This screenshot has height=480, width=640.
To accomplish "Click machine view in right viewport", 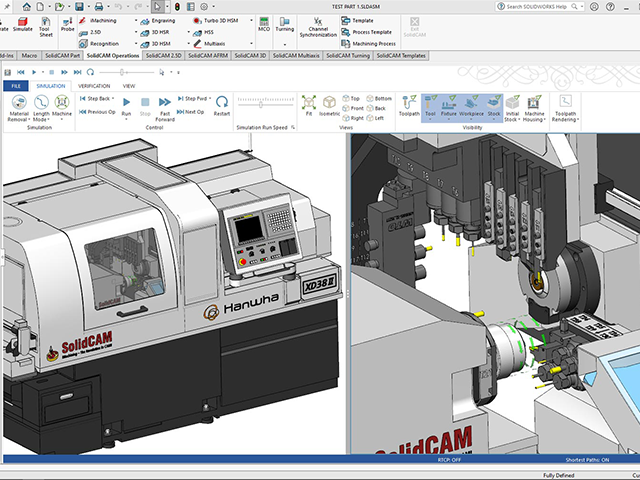I will tap(495, 293).
